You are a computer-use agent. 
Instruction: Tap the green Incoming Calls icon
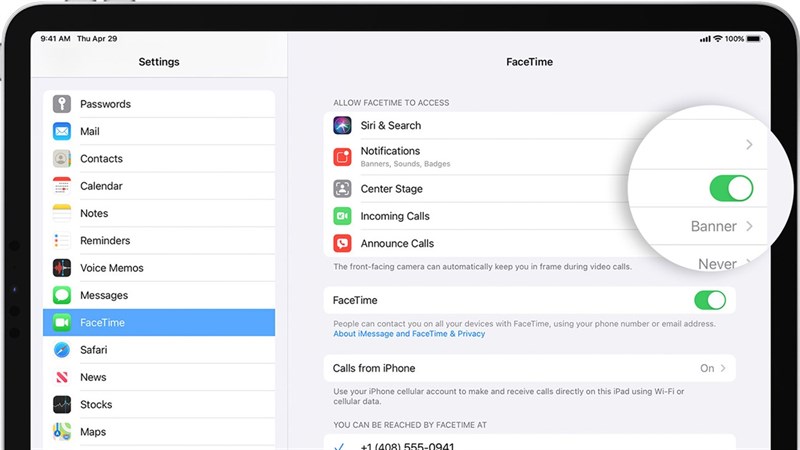coord(342,216)
